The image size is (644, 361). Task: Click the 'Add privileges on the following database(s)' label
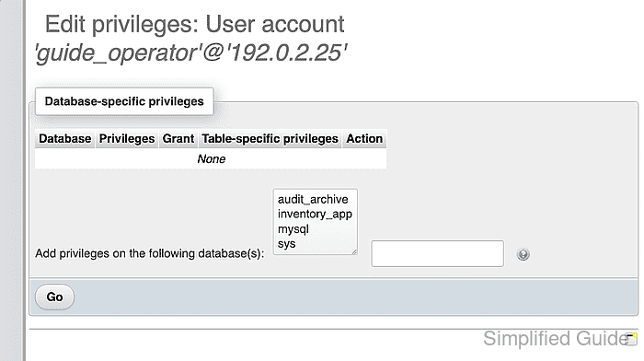tap(149, 253)
